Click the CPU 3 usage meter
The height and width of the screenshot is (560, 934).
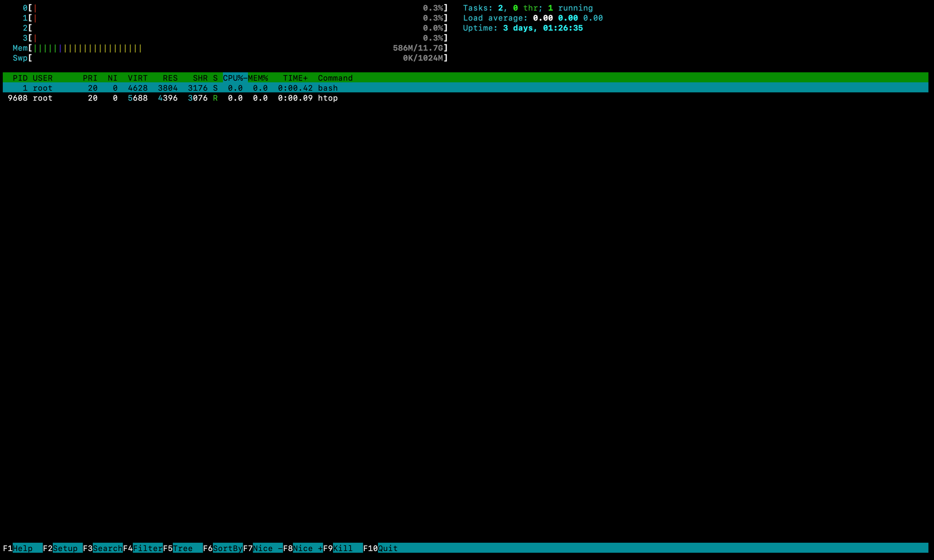[235, 38]
